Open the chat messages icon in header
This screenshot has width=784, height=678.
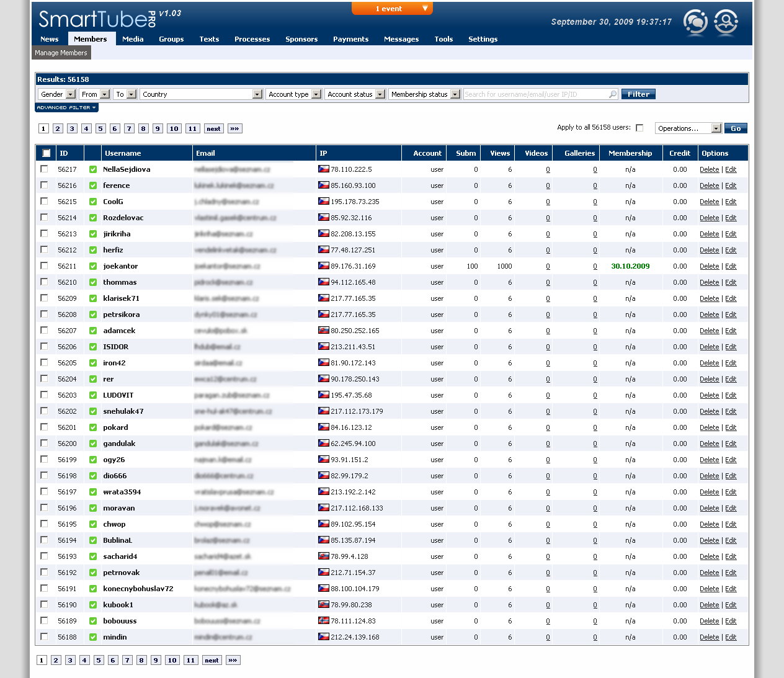coord(695,22)
